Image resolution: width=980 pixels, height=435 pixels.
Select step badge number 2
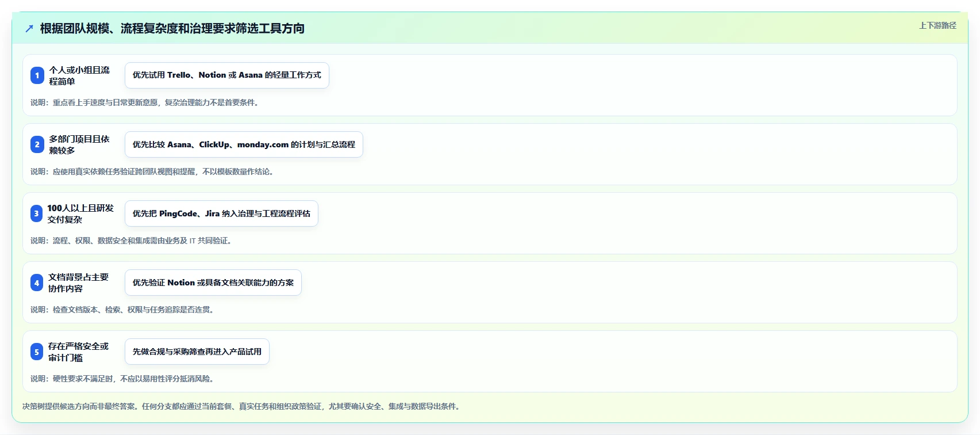tap(37, 144)
